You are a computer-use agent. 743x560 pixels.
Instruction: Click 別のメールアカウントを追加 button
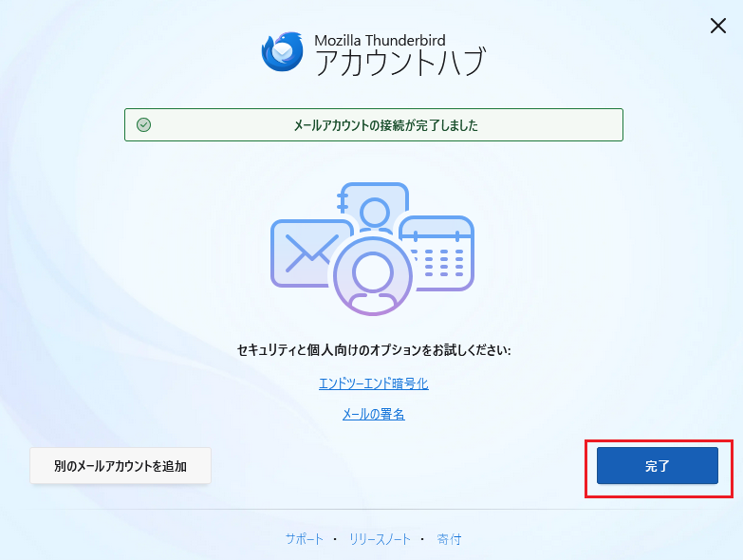[x=121, y=466]
